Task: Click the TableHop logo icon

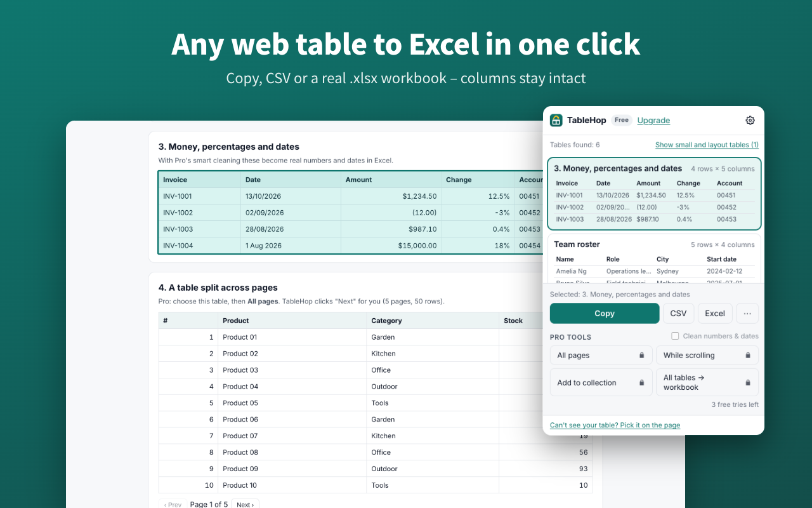Action: click(x=556, y=120)
